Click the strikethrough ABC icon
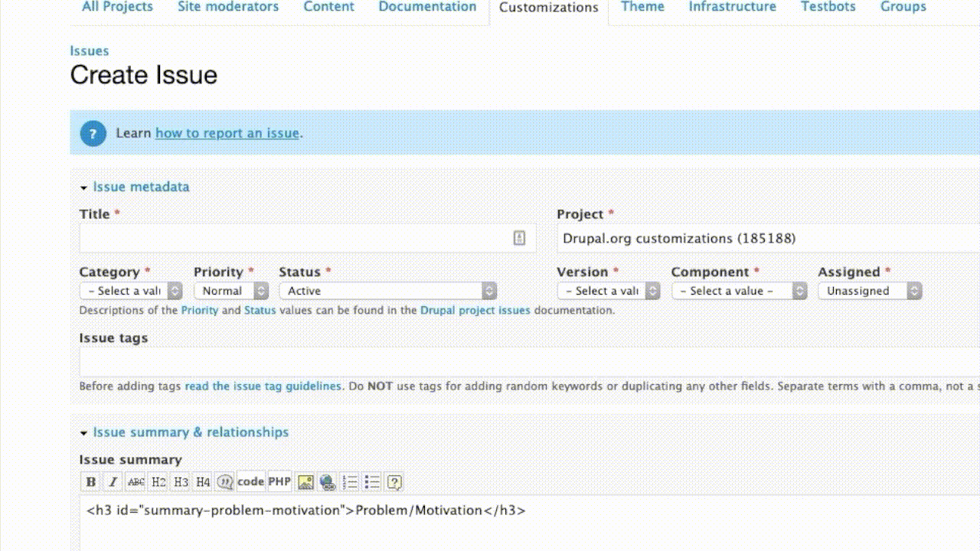The width and height of the screenshot is (980, 551). click(x=136, y=482)
